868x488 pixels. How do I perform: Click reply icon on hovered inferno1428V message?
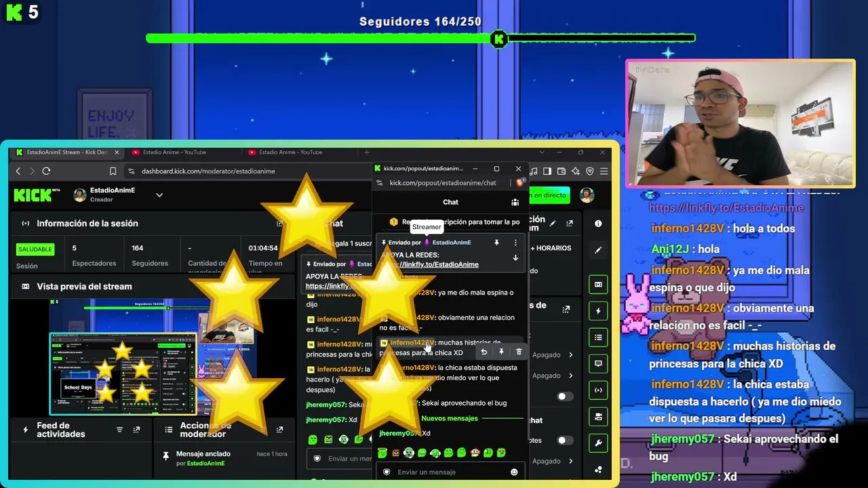[x=484, y=352]
